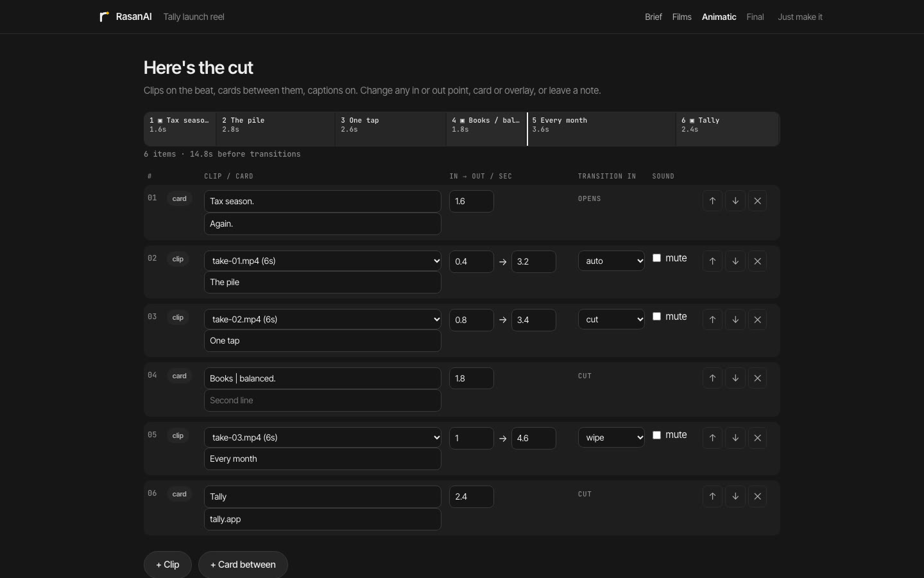
Task: Go to the Brief tab
Action: coord(653,17)
